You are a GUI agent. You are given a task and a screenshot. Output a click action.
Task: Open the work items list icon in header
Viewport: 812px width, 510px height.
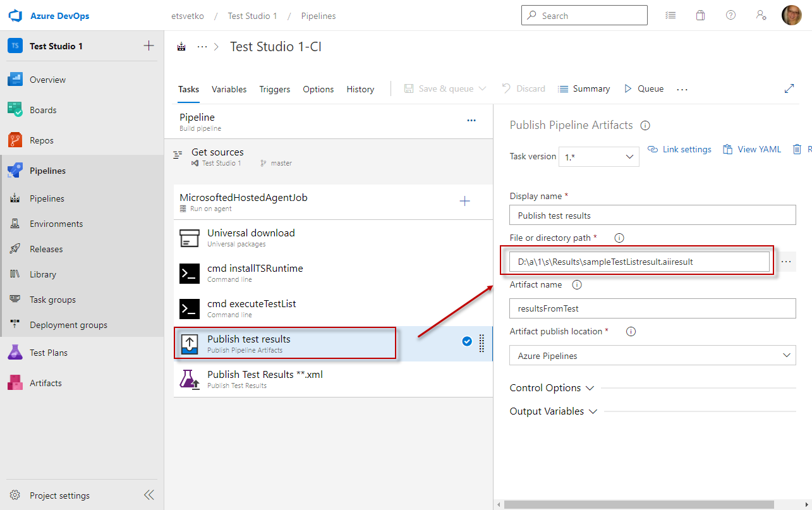point(670,15)
